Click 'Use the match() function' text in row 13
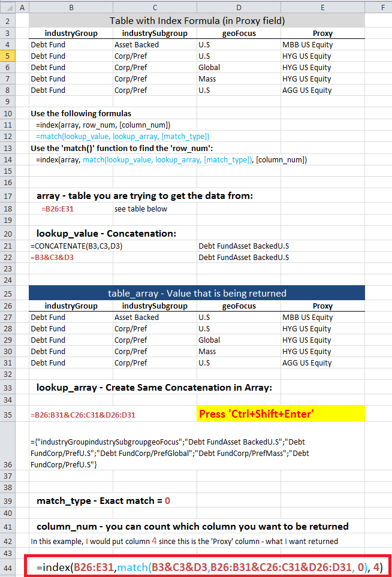 [122, 149]
